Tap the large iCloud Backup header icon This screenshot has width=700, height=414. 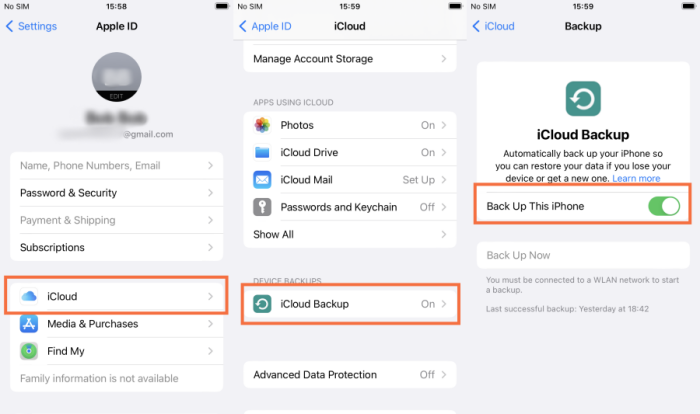[583, 99]
